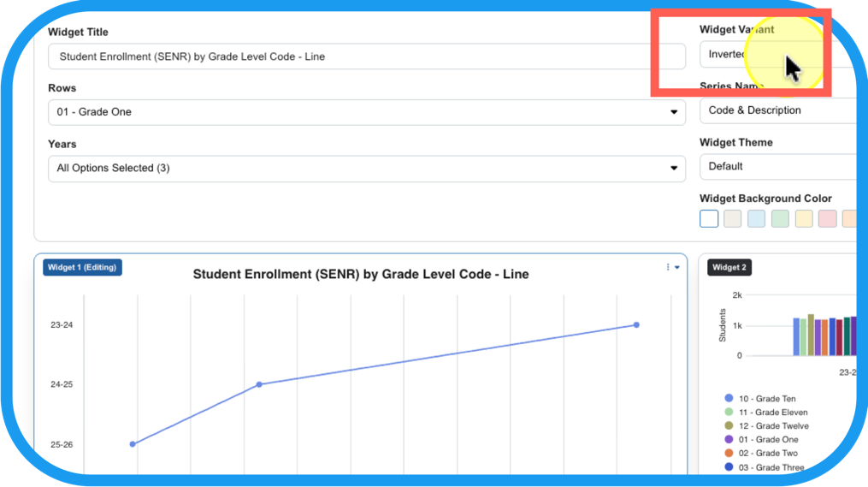Open the Series Name dropdown
Image resolution: width=868 pixels, height=487 pixels.
(778, 110)
